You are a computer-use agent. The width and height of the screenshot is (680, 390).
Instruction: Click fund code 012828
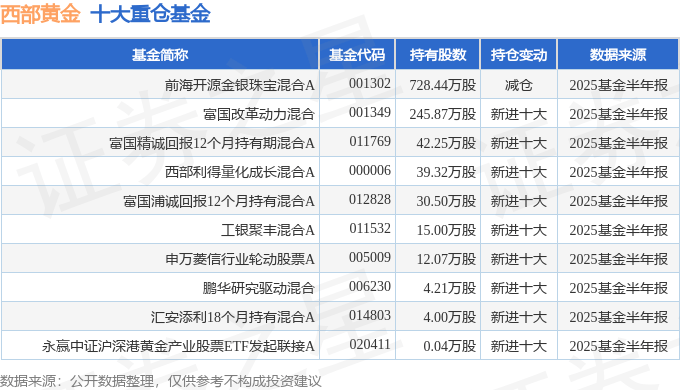pos(370,200)
